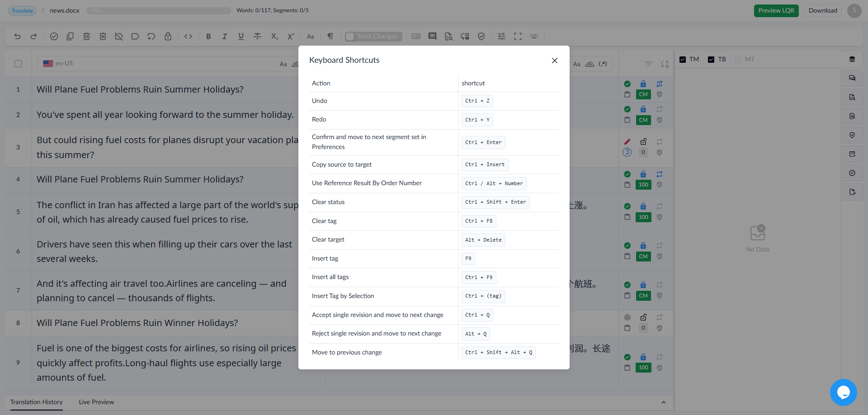Click the "Insert all tags" action row
The height and width of the screenshot is (415, 868).
click(434, 277)
